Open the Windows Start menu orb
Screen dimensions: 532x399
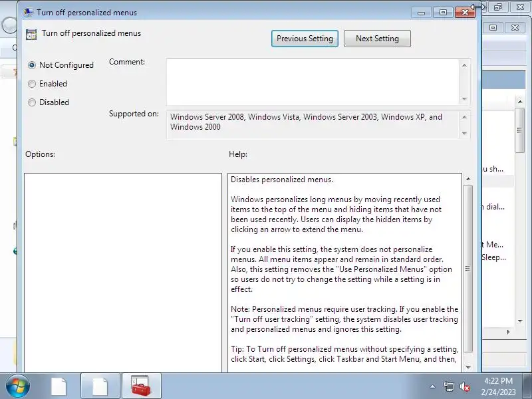point(18,386)
